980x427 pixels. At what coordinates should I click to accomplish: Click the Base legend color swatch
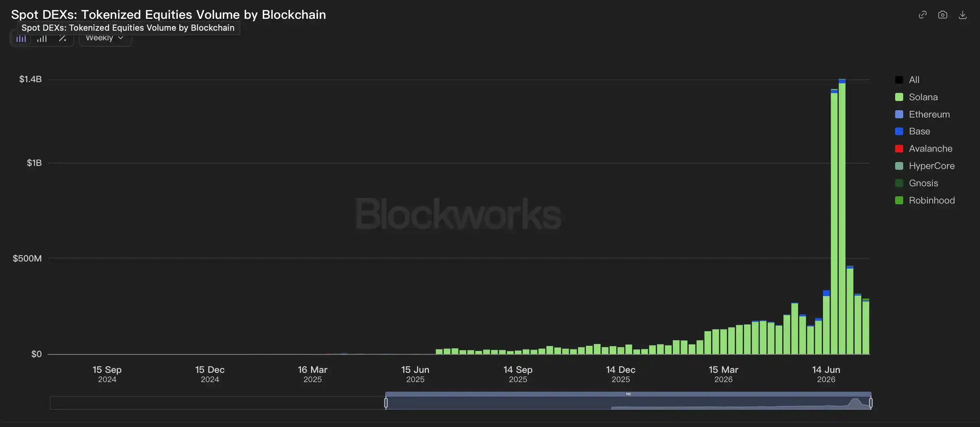[x=899, y=131]
